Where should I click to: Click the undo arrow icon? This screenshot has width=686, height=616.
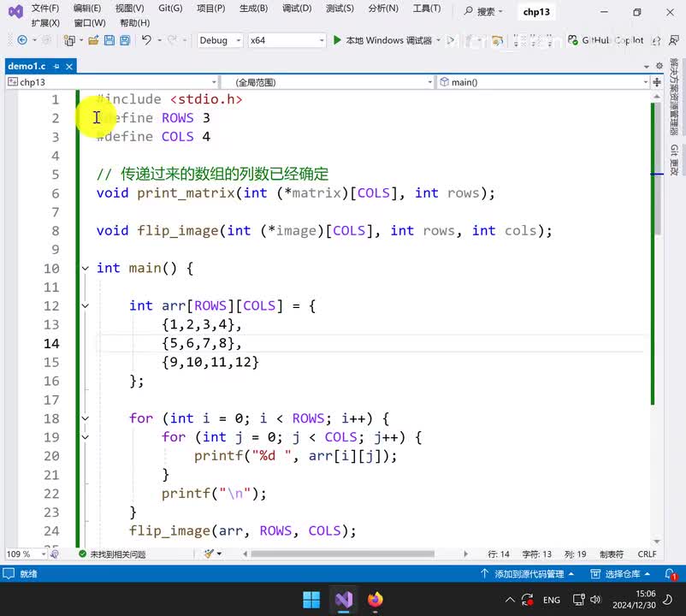pyautogui.click(x=146, y=40)
